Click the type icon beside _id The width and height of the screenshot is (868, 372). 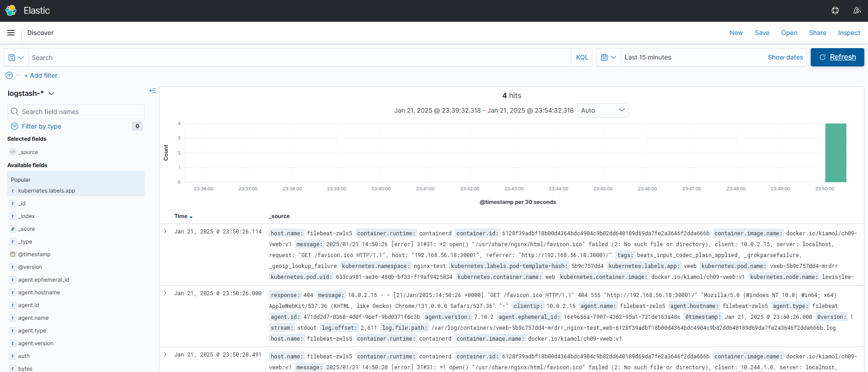(x=13, y=203)
